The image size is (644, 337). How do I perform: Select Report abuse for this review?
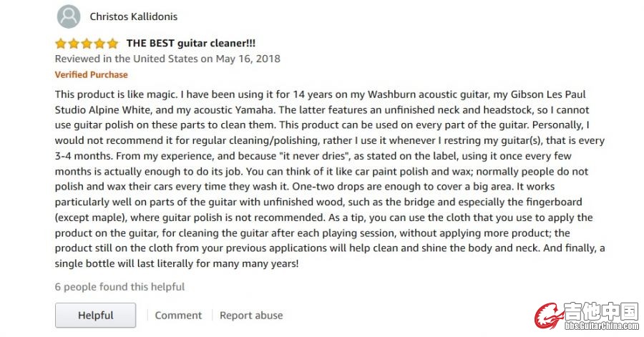click(251, 316)
